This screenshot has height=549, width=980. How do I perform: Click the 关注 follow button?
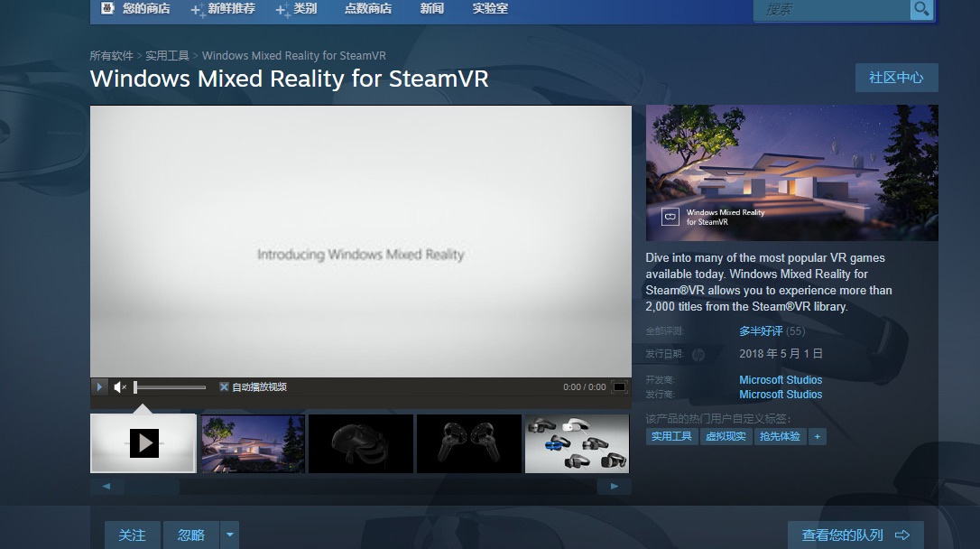tap(132, 535)
